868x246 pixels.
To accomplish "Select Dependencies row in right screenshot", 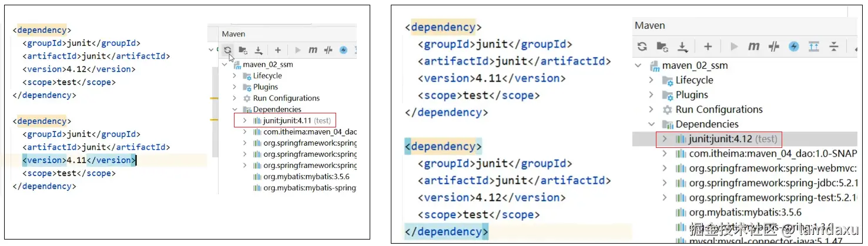I will point(745,124).
